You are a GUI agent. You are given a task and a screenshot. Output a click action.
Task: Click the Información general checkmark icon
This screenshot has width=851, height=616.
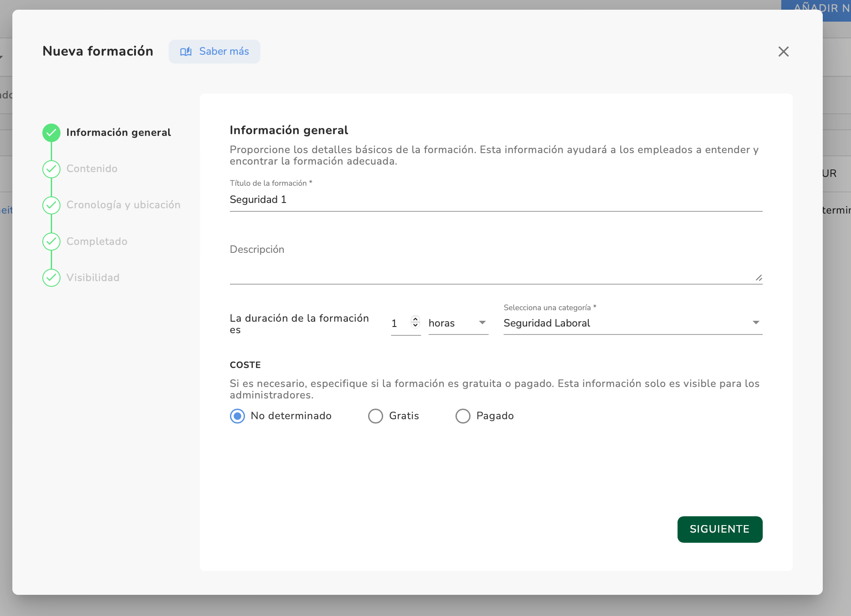[51, 133]
